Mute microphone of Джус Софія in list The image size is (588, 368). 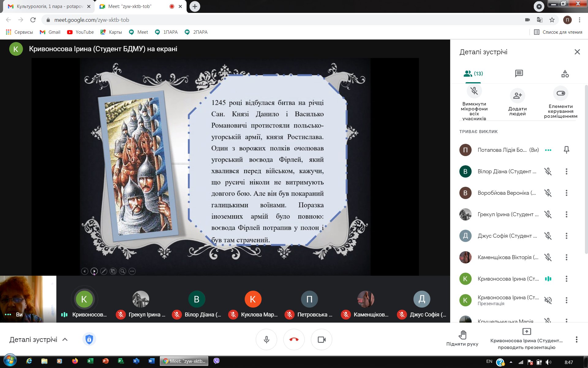coord(548,236)
